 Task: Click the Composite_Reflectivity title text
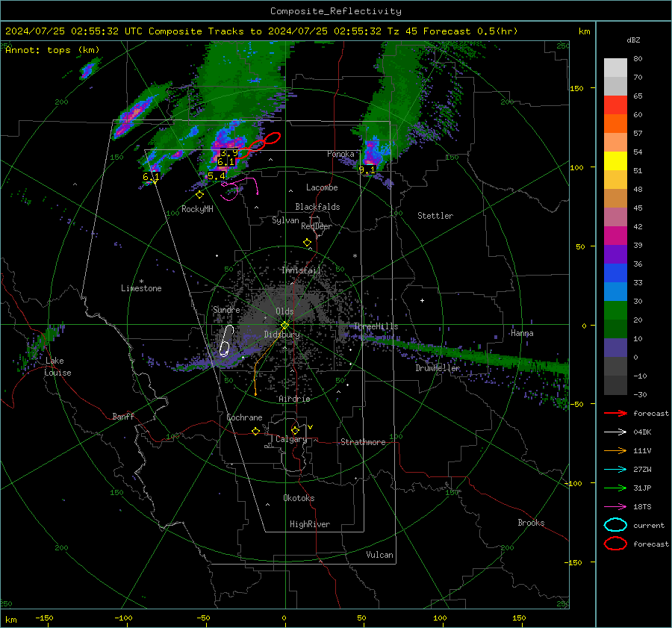click(336, 11)
